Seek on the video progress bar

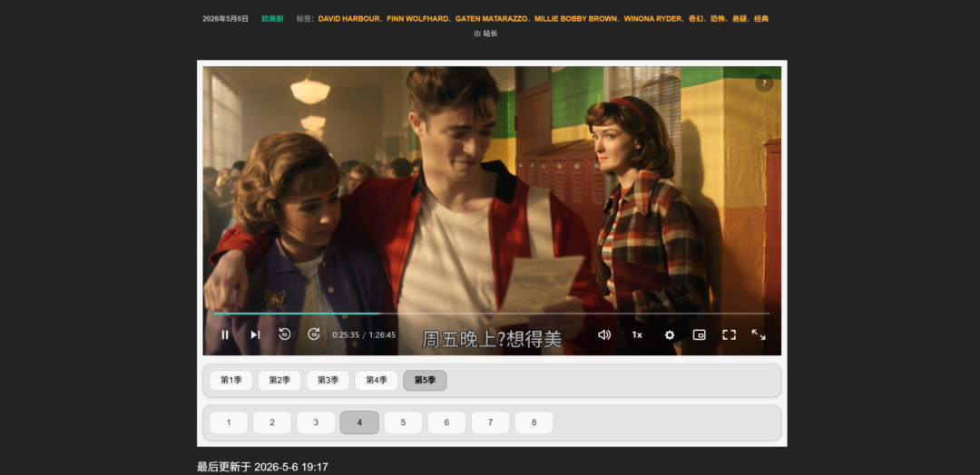point(491,314)
